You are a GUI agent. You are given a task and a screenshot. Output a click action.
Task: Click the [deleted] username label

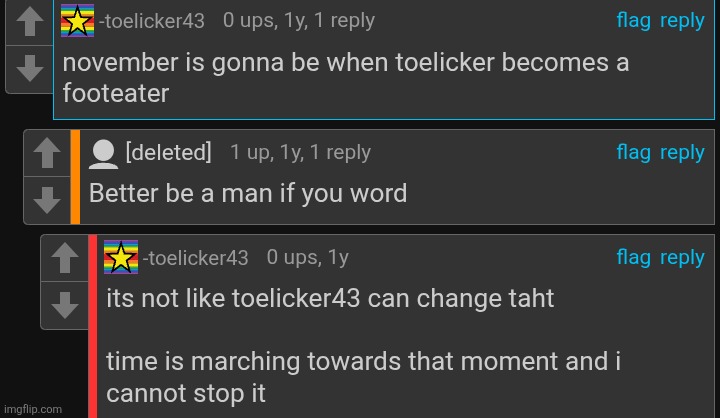pos(169,152)
